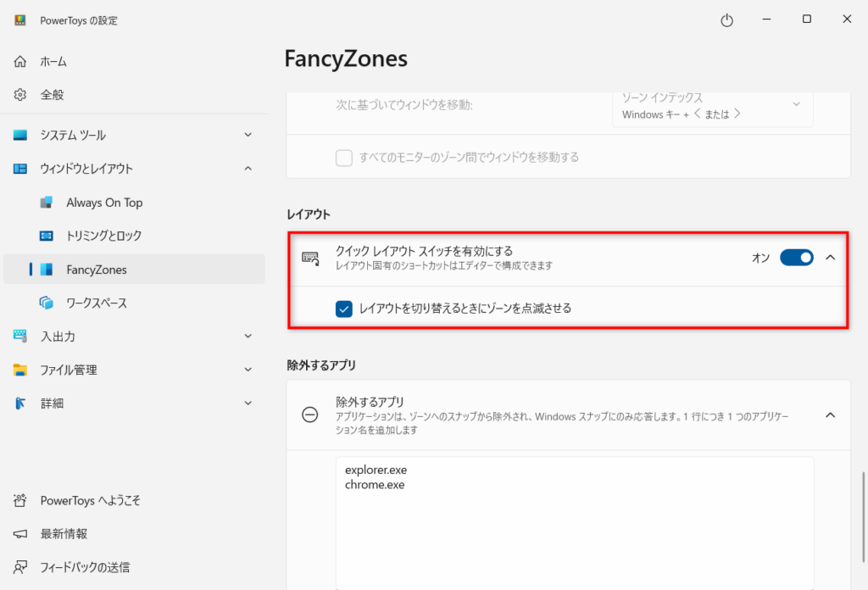868x590 pixels.
Task: Collapse the ウィンドウとレイアウト section
Action: pyautogui.click(x=248, y=169)
